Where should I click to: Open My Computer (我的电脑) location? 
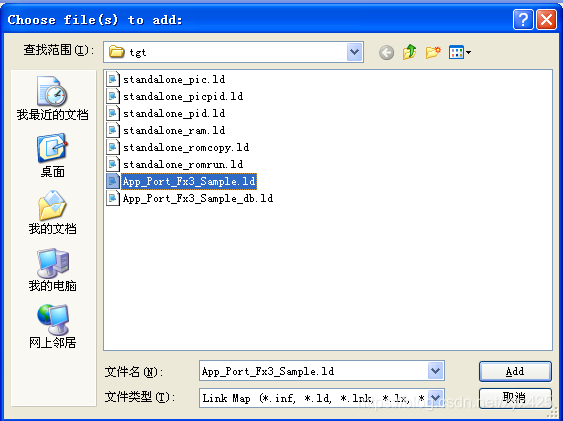click(52, 269)
